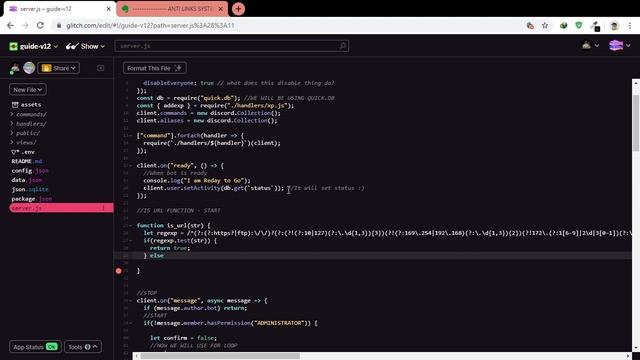The width and height of the screenshot is (640, 360).
Task: Click "let confirm = false;" line
Action: 184,338
